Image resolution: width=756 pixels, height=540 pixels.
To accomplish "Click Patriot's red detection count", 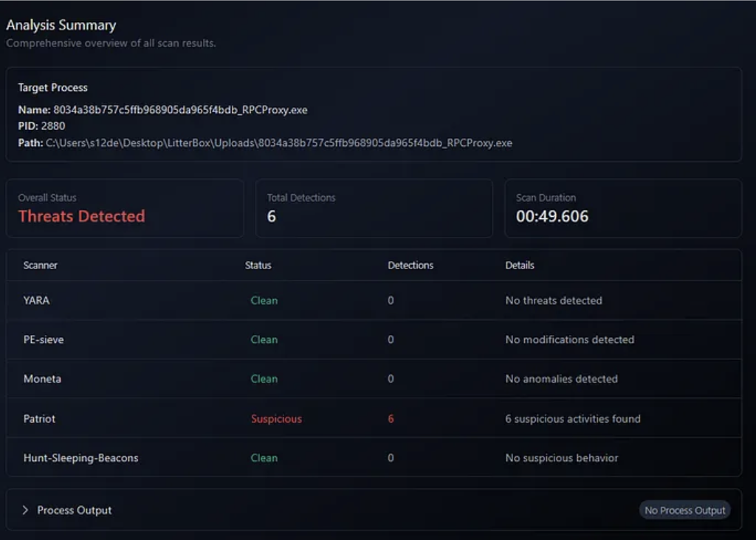I will click(x=391, y=418).
